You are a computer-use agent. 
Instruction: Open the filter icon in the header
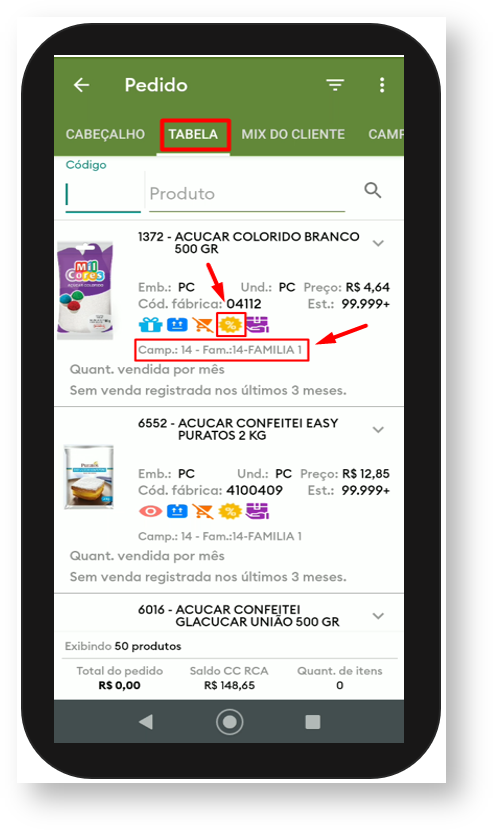click(x=335, y=85)
